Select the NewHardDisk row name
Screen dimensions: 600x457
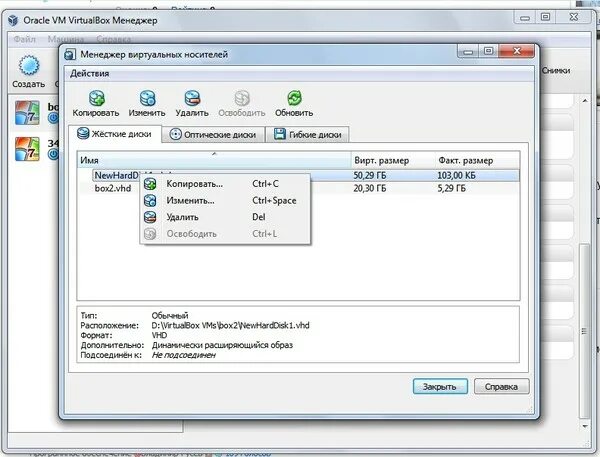(x=117, y=175)
